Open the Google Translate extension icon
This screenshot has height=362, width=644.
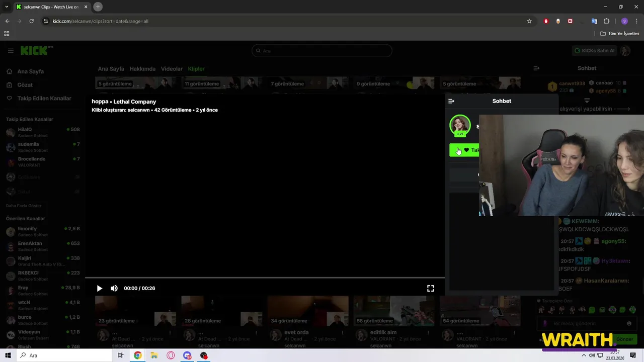(x=594, y=21)
